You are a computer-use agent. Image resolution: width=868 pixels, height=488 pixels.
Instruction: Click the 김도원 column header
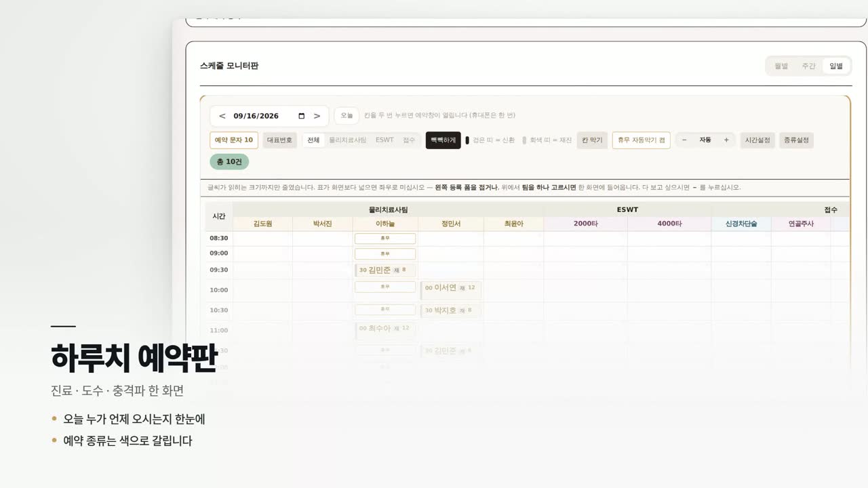(x=262, y=224)
